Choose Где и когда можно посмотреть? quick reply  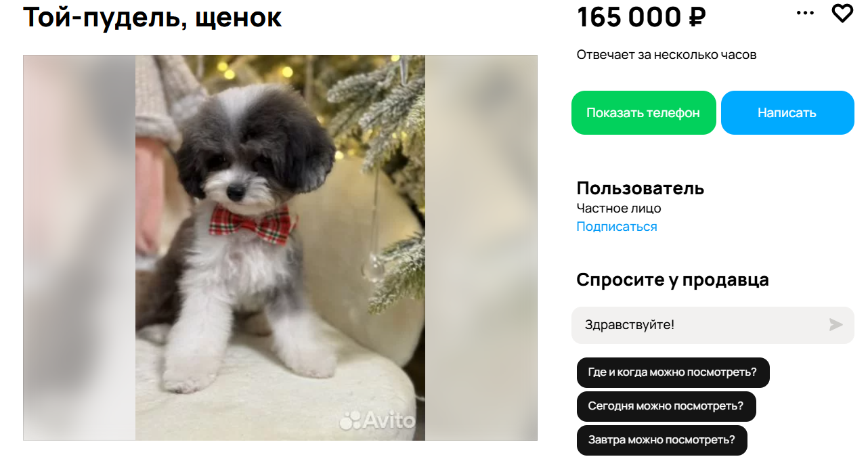[x=673, y=372]
